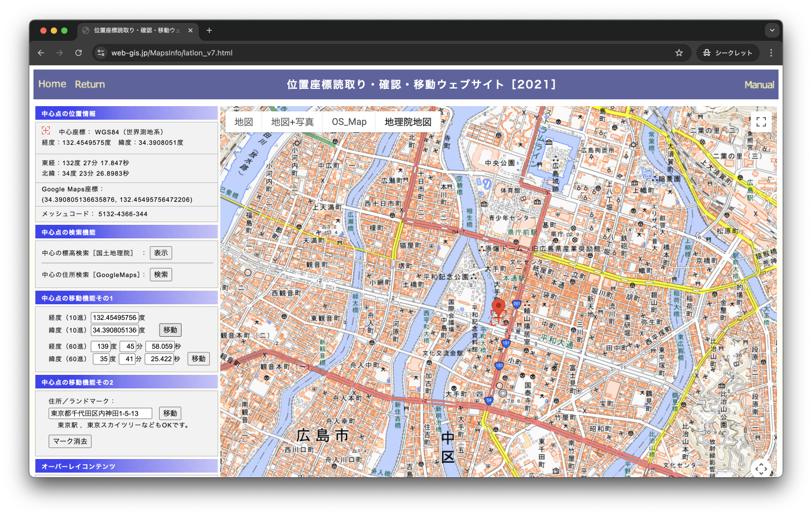Viewport: 812px width, 516px height.
Task: Click 表示 to show center elevation
Action: pos(161,253)
